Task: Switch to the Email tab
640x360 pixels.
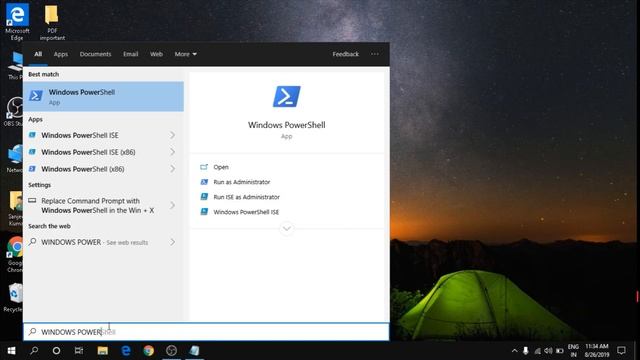Action: coord(131,54)
